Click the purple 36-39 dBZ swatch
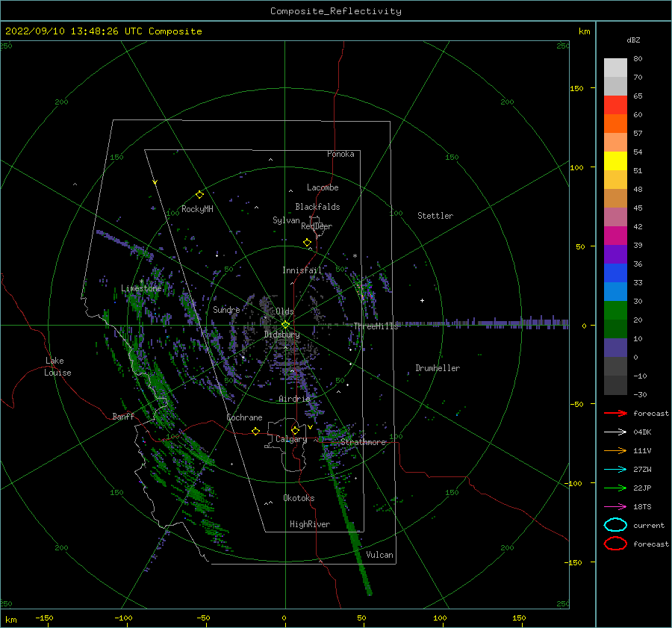 [615, 254]
